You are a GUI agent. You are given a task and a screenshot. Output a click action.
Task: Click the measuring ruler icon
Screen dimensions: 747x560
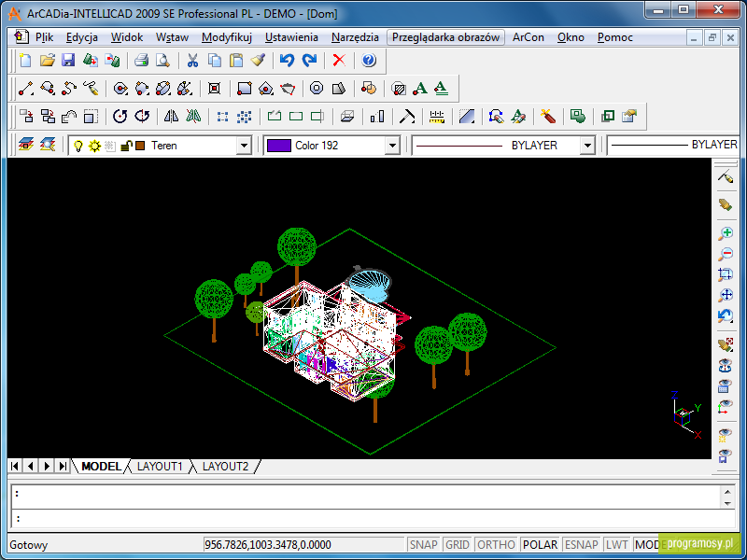[x=436, y=116]
